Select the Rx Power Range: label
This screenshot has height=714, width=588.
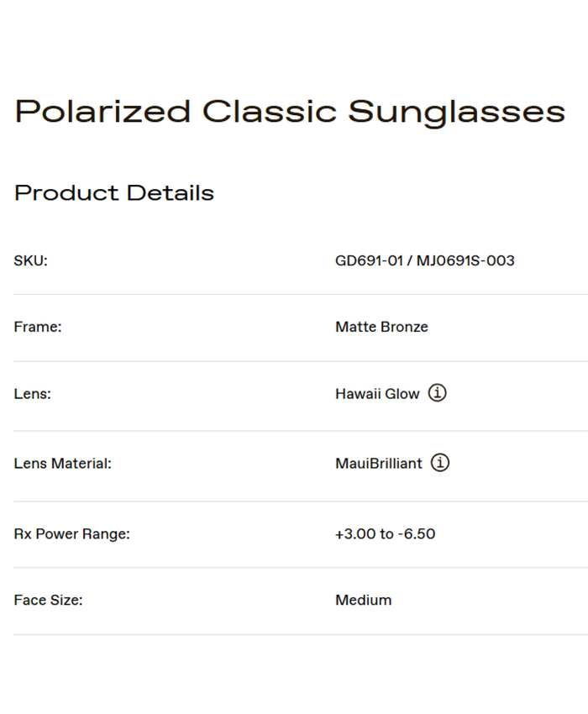pyautogui.click(x=72, y=534)
